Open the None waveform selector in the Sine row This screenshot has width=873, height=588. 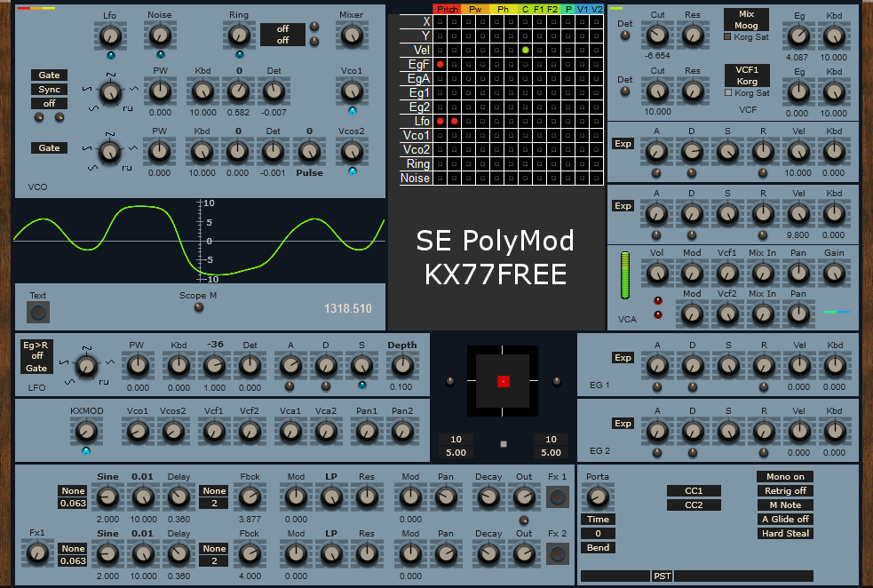pyautogui.click(x=73, y=490)
